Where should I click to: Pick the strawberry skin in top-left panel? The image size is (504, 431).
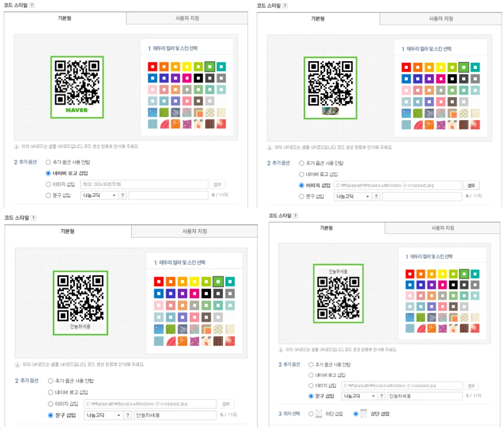coord(164,124)
